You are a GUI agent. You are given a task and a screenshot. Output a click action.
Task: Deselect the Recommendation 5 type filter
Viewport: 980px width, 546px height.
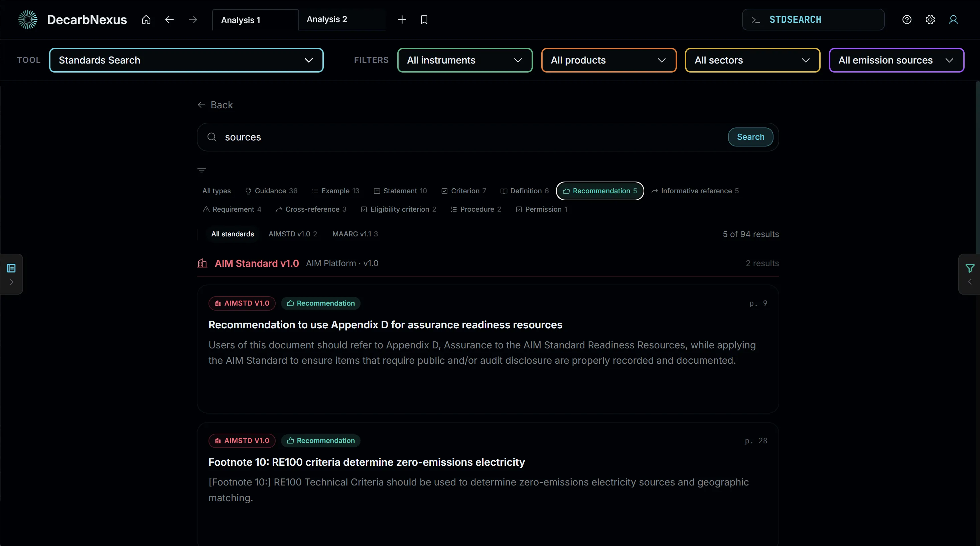pos(600,191)
